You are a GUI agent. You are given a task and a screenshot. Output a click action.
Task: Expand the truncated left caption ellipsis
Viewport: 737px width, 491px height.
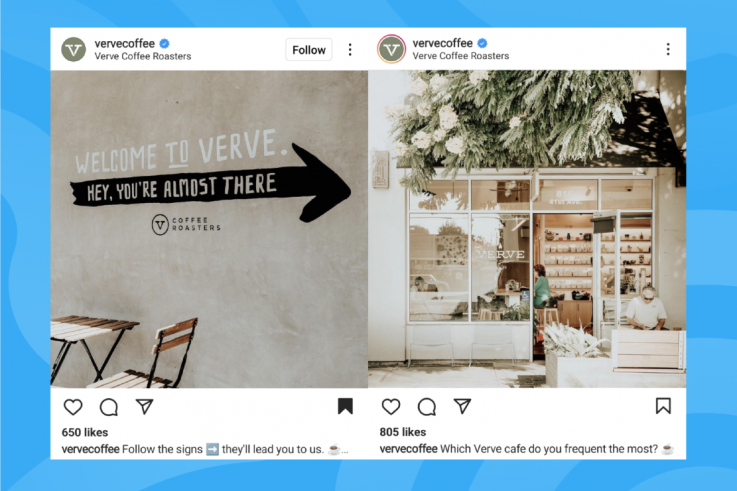(345, 451)
